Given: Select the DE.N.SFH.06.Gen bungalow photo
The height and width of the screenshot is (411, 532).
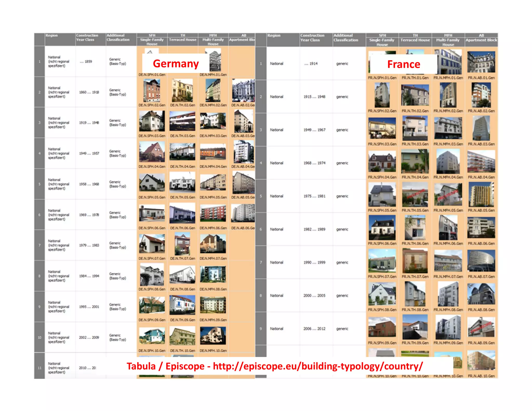Looking at the screenshot, I should (152, 213).
